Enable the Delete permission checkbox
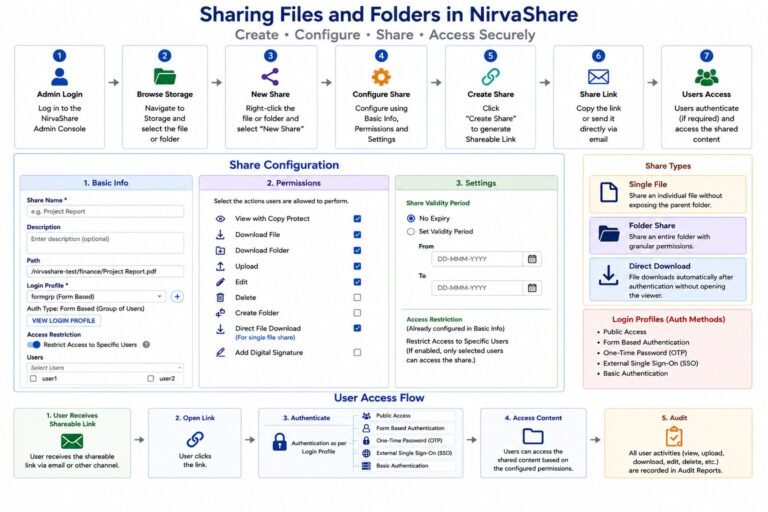The image size is (768, 512). click(357, 297)
